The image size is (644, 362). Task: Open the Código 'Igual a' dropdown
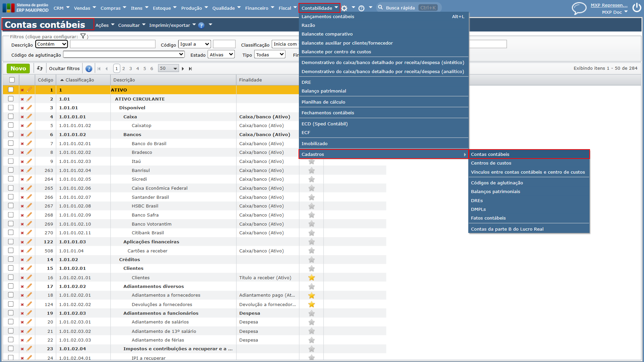point(195,44)
